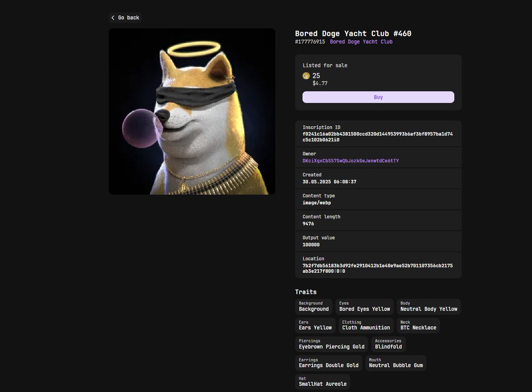The width and height of the screenshot is (532, 392).
Task: Click the content length value 9476
Action: [x=308, y=223]
